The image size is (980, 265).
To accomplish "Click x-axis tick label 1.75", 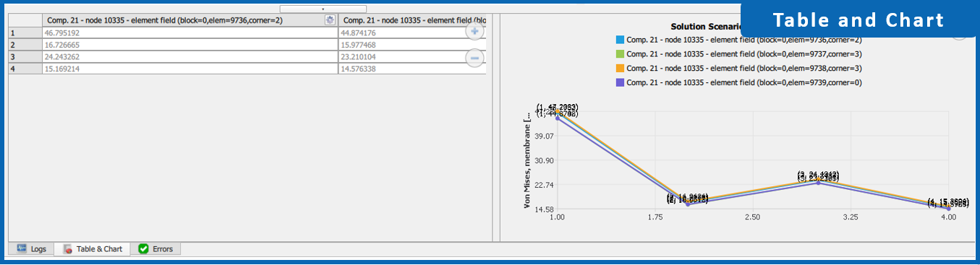I will pyautogui.click(x=655, y=217).
